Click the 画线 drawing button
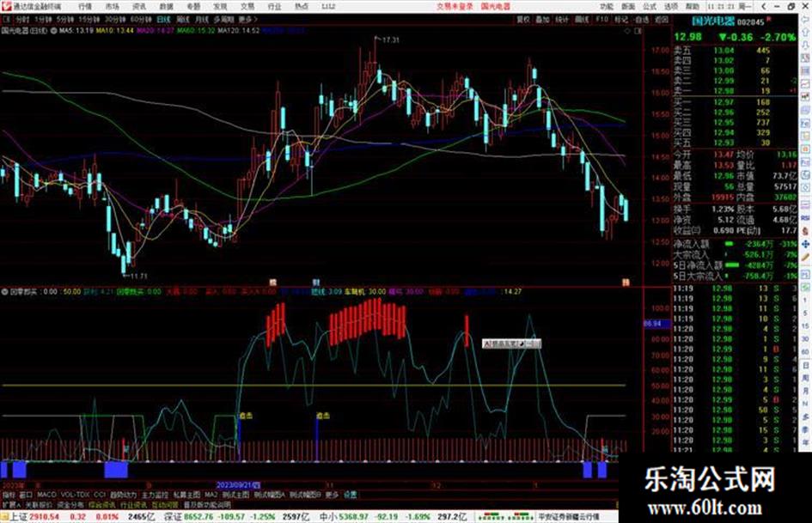 (582, 19)
